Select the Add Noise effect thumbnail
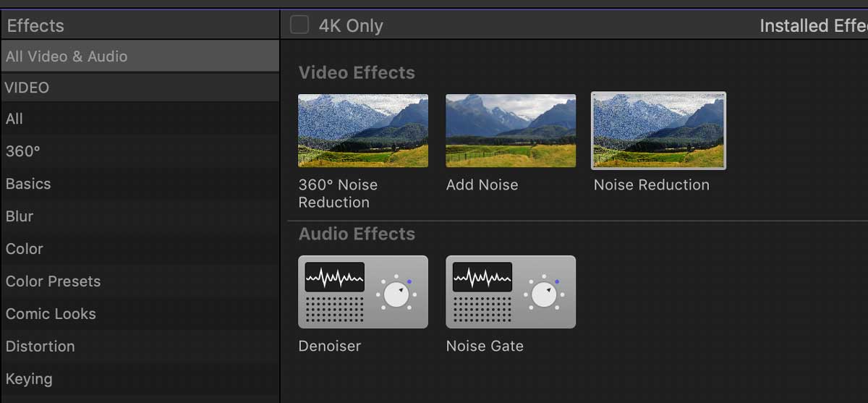 coord(511,130)
